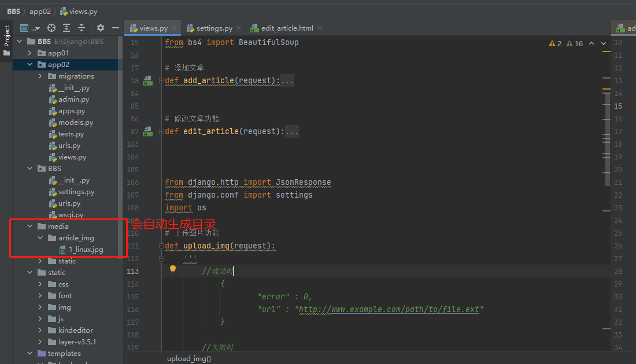Collapse the templates folder
This screenshot has height=364, width=636.
29,353
